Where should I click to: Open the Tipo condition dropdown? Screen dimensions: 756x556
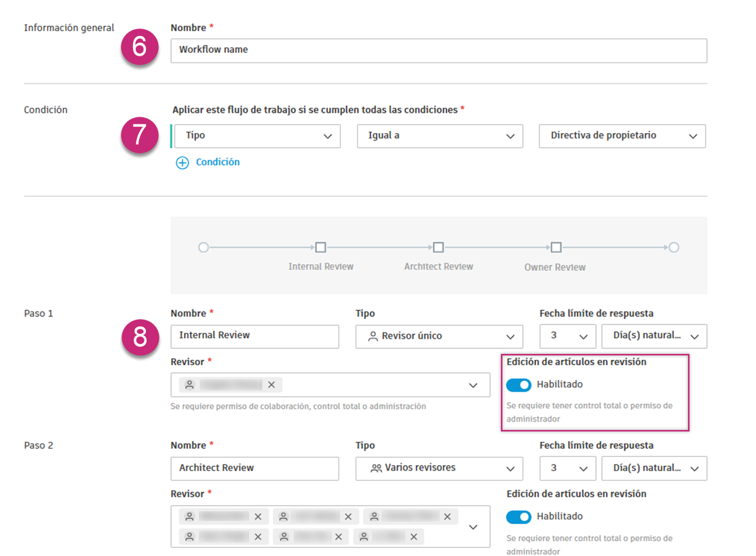[257, 136]
